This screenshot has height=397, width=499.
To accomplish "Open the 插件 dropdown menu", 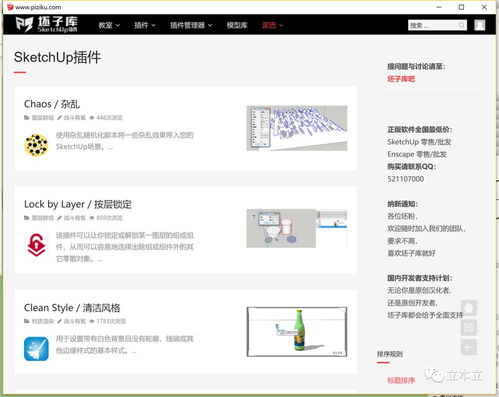I will point(145,25).
